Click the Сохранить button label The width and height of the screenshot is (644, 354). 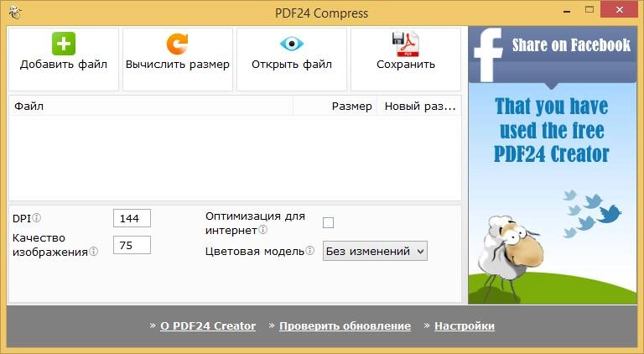pos(405,65)
